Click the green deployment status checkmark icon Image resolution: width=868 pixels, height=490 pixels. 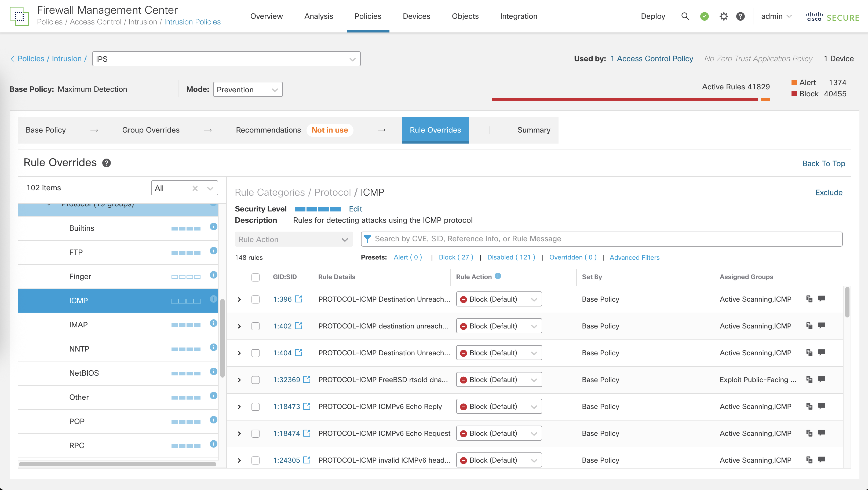pyautogui.click(x=704, y=16)
